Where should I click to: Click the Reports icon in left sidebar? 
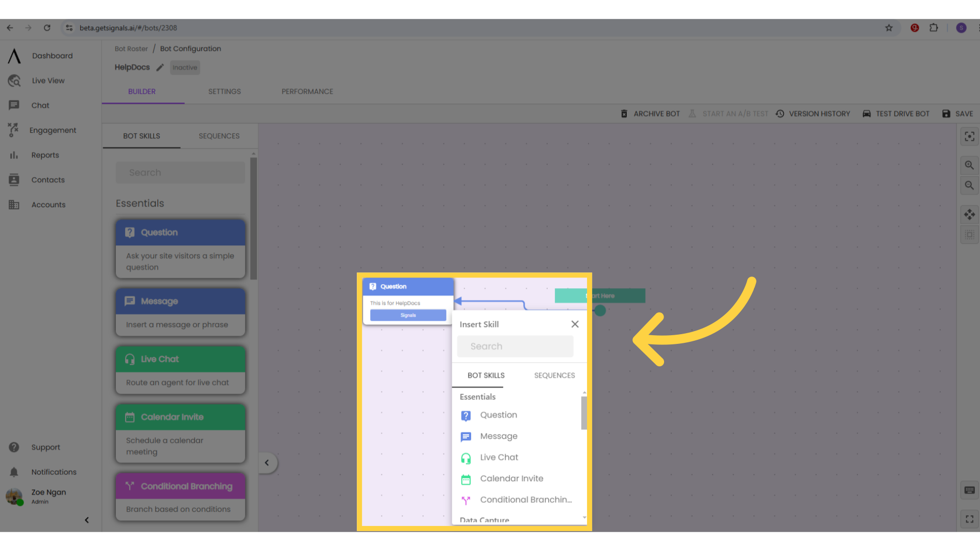pos(13,155)
